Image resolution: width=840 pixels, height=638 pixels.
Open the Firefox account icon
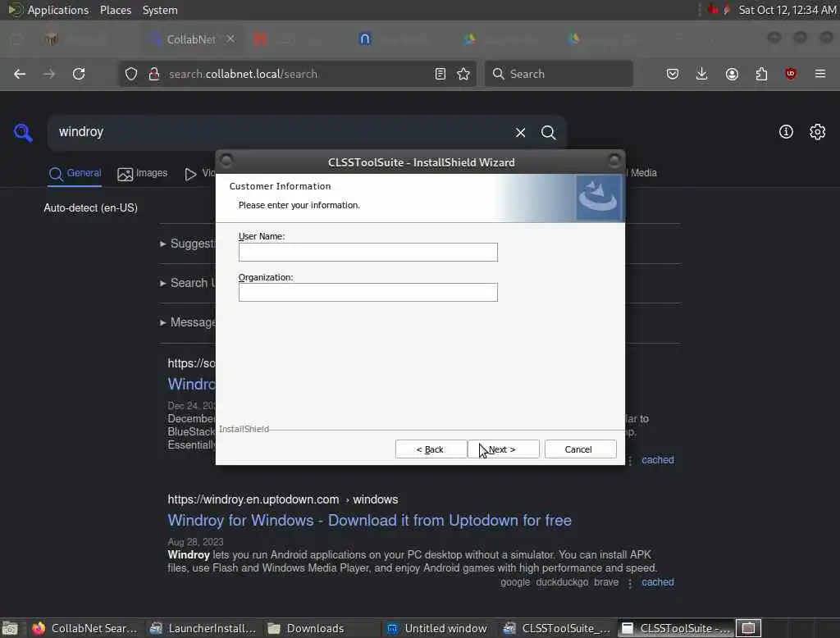click(x=732, y=74)
